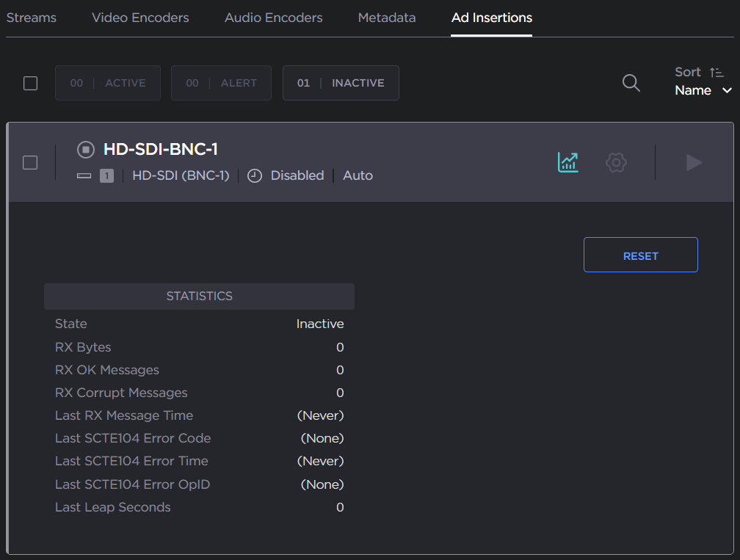Check the select-all checkbox
Image resolution: width=740 pixels, height=560 pixels.
(30, 83)
